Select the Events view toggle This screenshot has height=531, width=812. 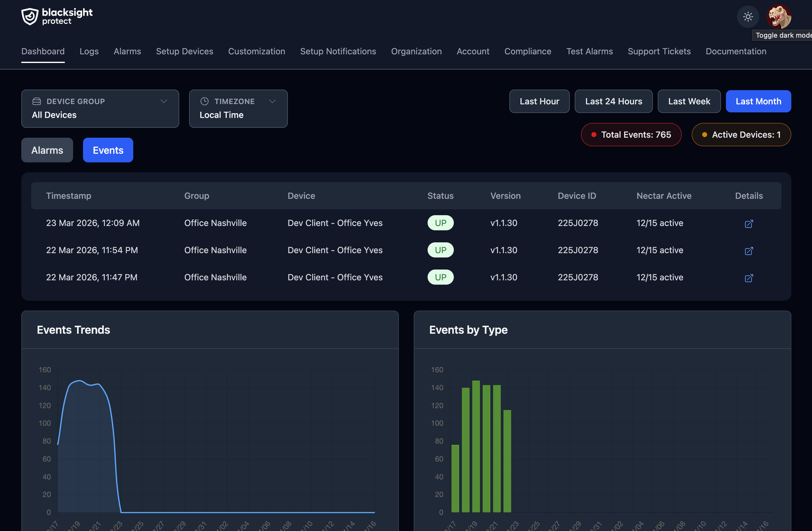click(108, 150)
